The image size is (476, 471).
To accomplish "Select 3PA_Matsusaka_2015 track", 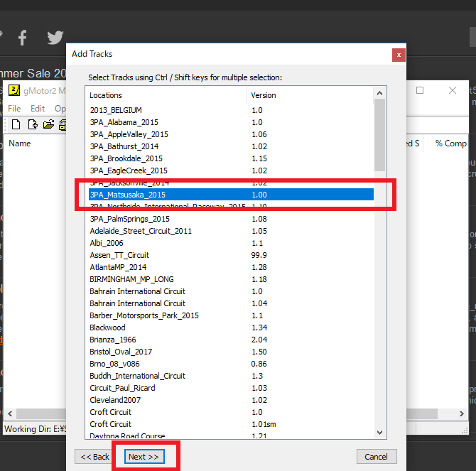I will pyautogui.click(x=128, y=195).
